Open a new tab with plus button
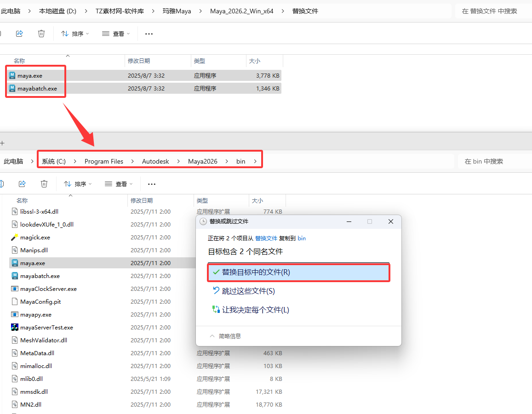Screen dimensions: 532x414 [x=2, y=143]
